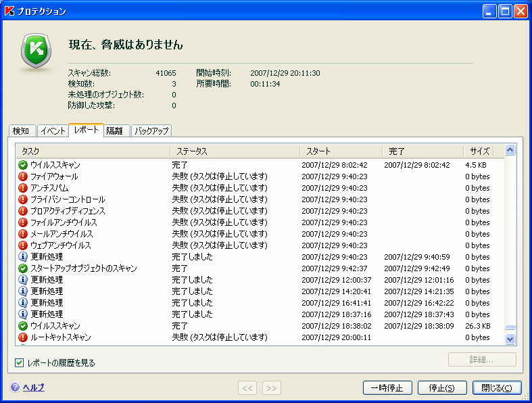Switch to the 検知 tab
Image resolution: width=532 pixels, height=403 pixels.
pyautogui.click(x=21, y=131)
